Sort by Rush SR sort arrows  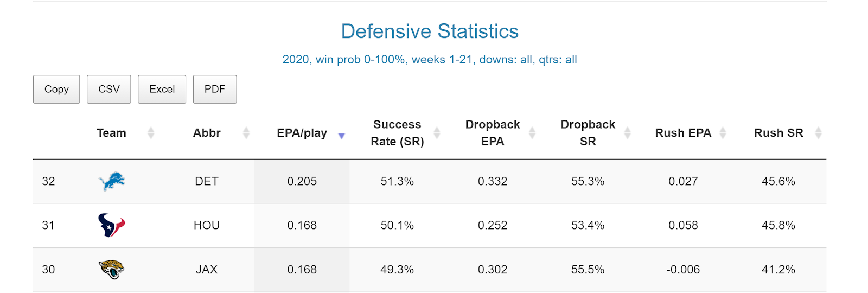[818, 133]
